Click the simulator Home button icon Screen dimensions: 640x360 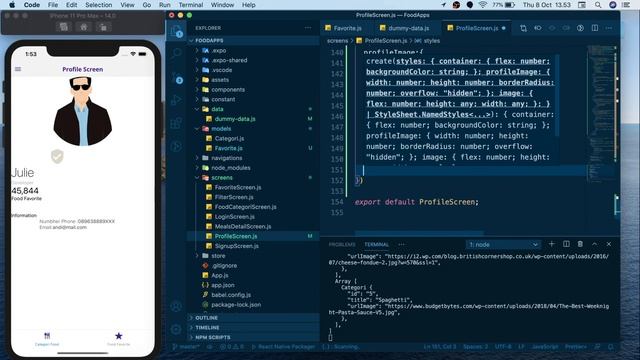[84, 27]
